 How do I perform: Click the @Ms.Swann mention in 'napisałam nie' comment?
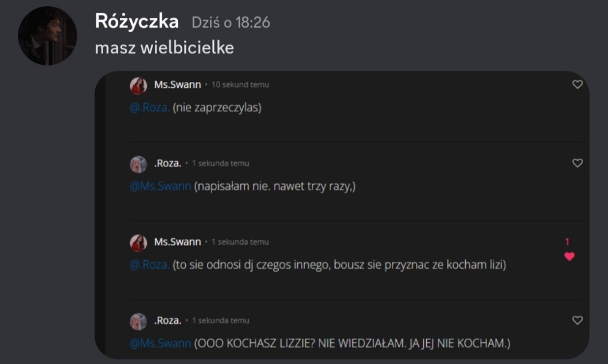[x=161, y=186]
